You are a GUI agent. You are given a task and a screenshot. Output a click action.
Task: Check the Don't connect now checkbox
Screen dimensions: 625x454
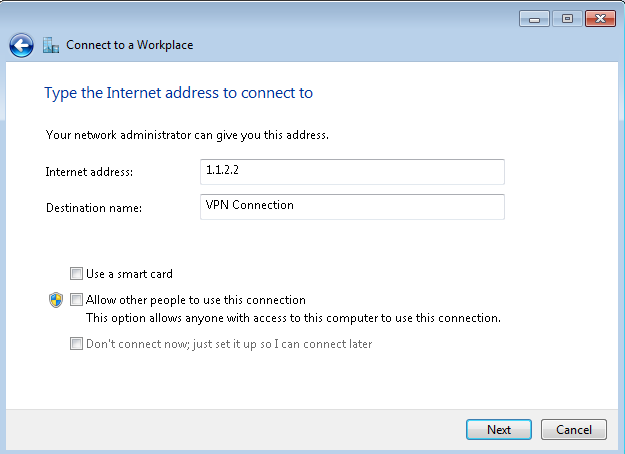(76, 344)
